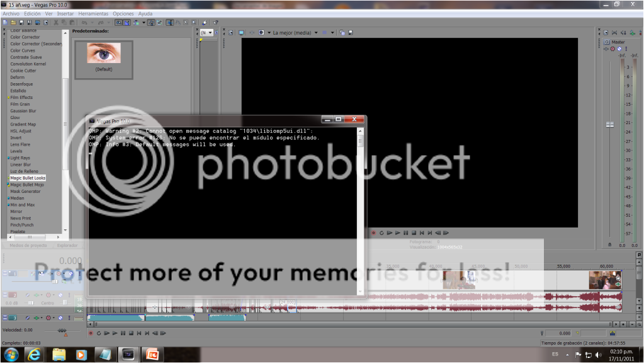This screenshot has height=363, width=644.
Task: Select the (Default) eye preset thumbnail
Action: pos(104,59)
